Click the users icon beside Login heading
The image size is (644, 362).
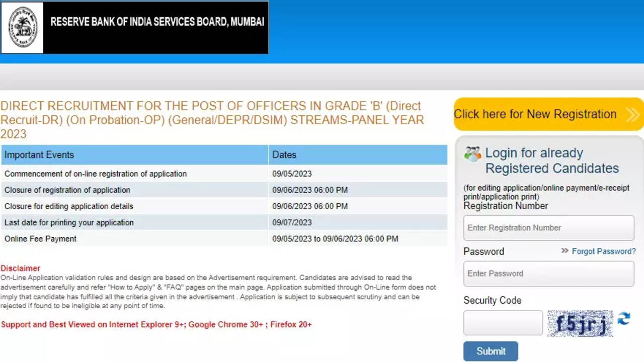click(x=472, y=154)
